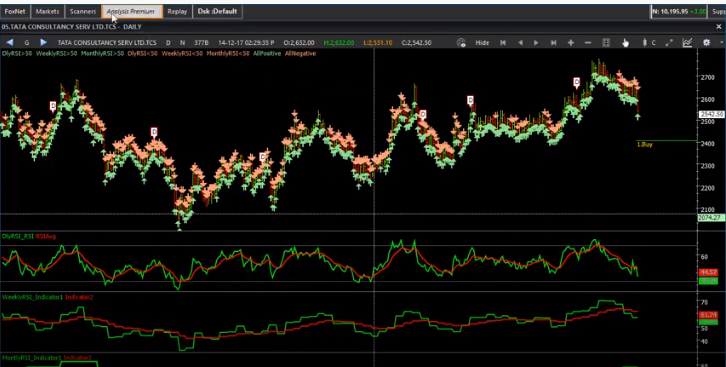
Task: Click the 14-12-17 02:29:35 timestamp
Action: (246, 43)
